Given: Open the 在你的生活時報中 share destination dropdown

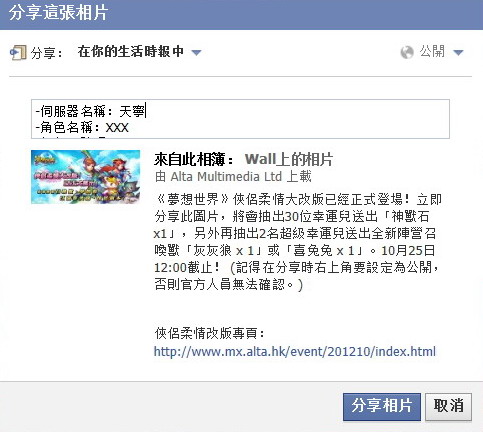Looking at the screenshot, I should pos(139,52).
